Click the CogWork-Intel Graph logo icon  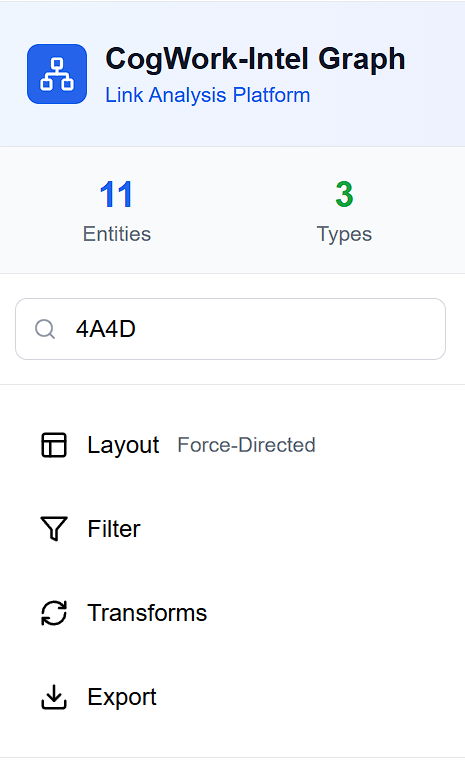57,74
